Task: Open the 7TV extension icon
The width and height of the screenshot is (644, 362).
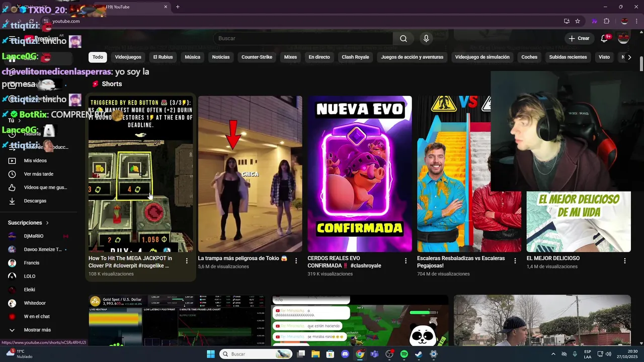Action: [594, 21]
